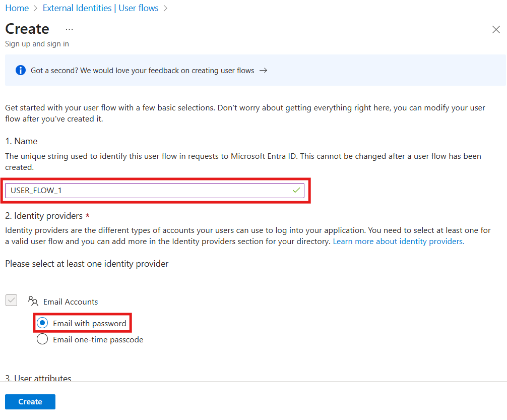Click the green checkmark in the name field

(296, 191)
